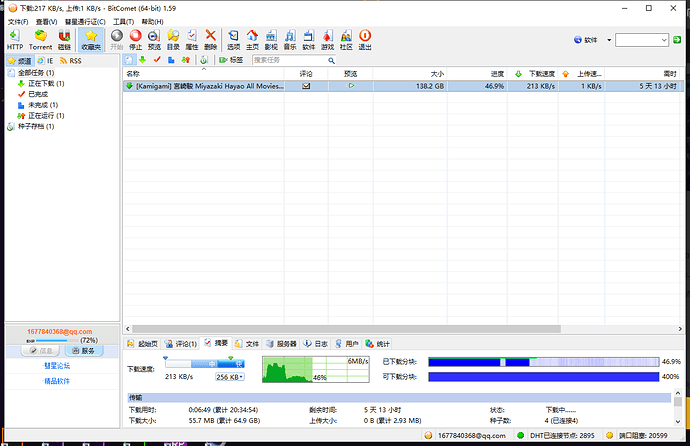Switch to the IE tab in the sidebar
Image resolution: width=690 pixels, height=446 pixels.
tap(45, 61)
